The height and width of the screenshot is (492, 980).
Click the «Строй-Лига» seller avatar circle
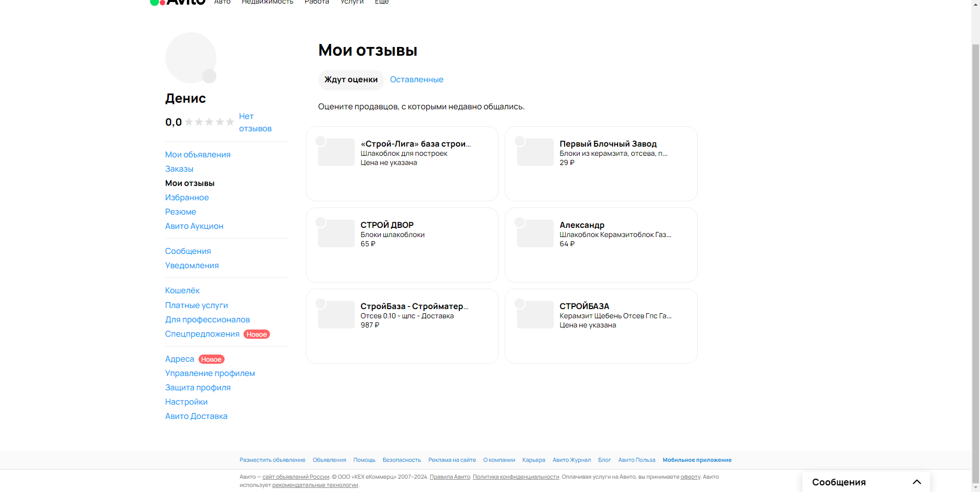321,141
